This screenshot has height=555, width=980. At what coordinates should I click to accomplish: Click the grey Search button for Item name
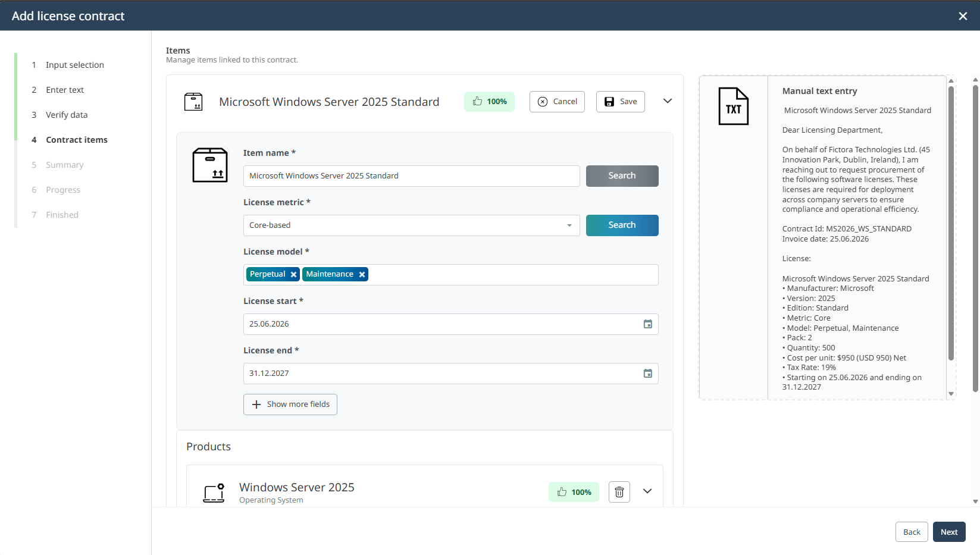(x=622, y=176)
